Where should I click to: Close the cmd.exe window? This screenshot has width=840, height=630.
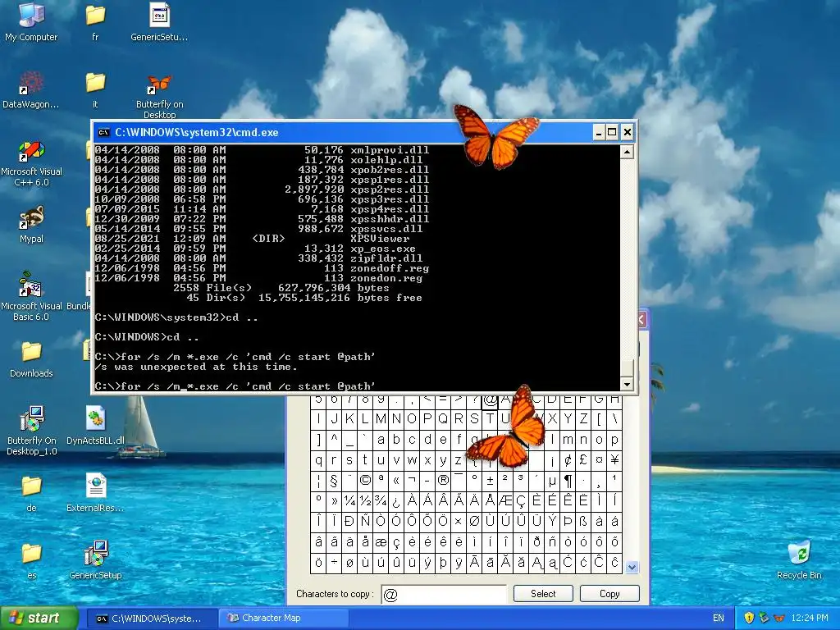coord(628,132)
